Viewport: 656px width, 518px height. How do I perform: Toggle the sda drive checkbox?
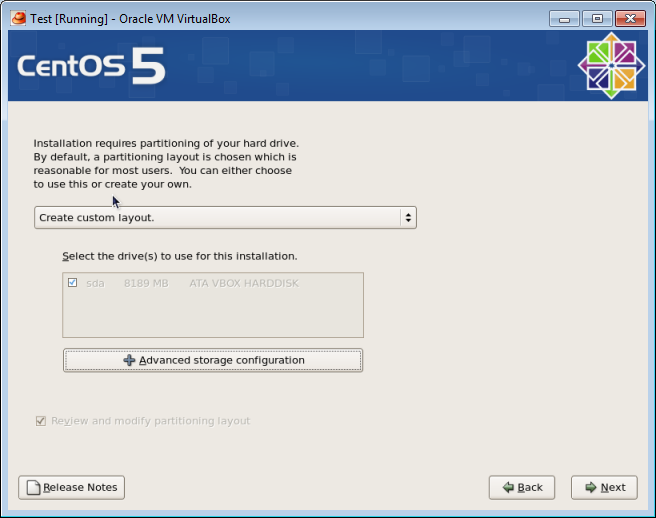pyautogui.click(x=72, y=283)
